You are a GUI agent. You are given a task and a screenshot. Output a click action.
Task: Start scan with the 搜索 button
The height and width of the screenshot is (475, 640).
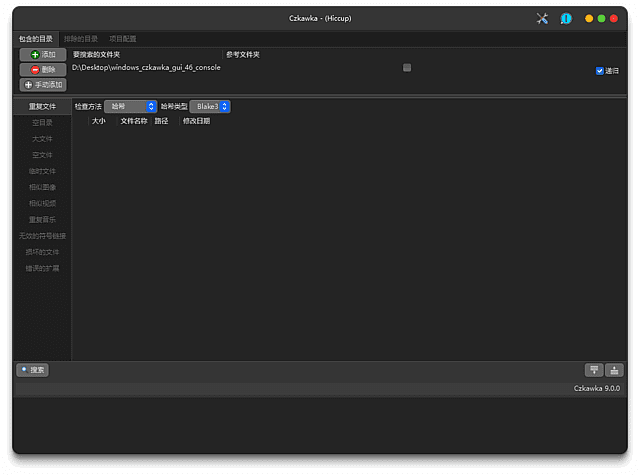point(32,370)
